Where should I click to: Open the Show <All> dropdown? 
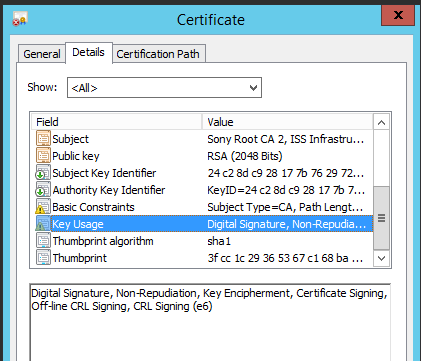pos(164,88)
